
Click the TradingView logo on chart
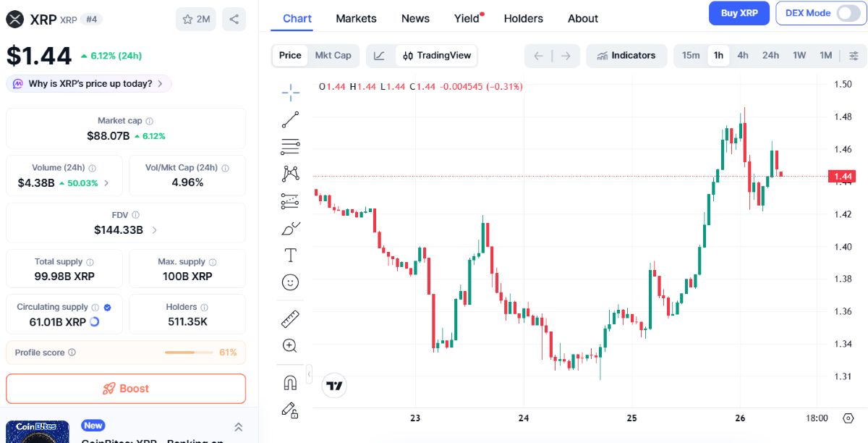coord(334,386)
